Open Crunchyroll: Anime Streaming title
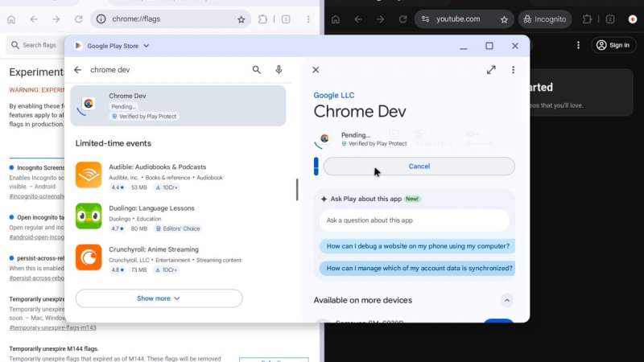The image size is (644, 362). 154,249
